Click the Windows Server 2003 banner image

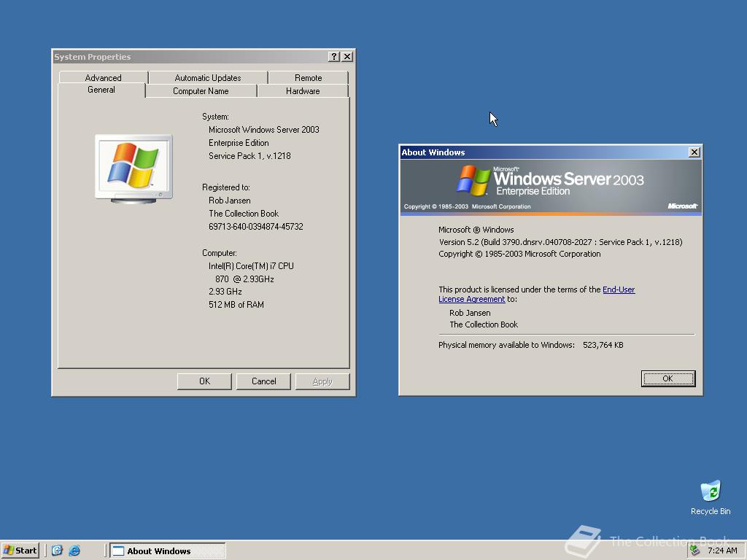551,187
